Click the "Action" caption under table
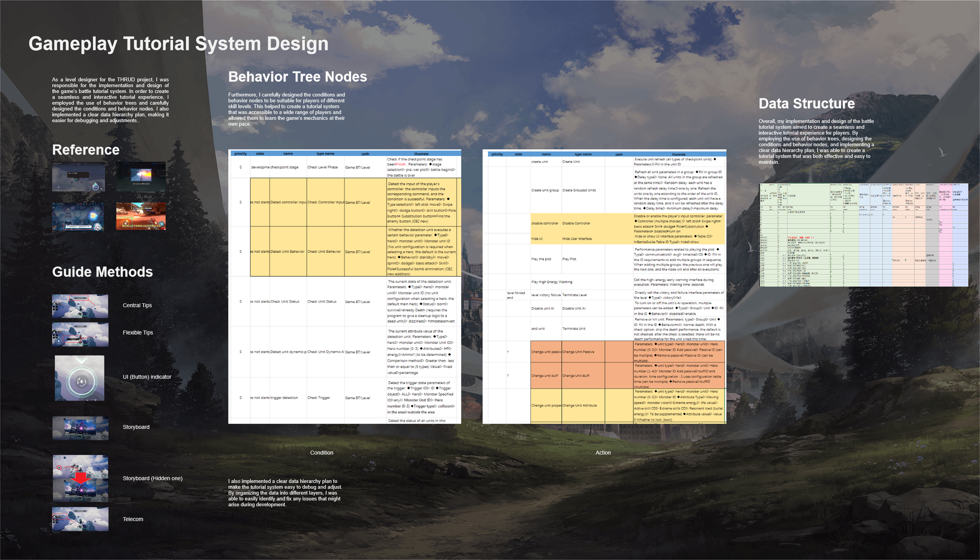This screenshot has width=980, height=560. 603,453
